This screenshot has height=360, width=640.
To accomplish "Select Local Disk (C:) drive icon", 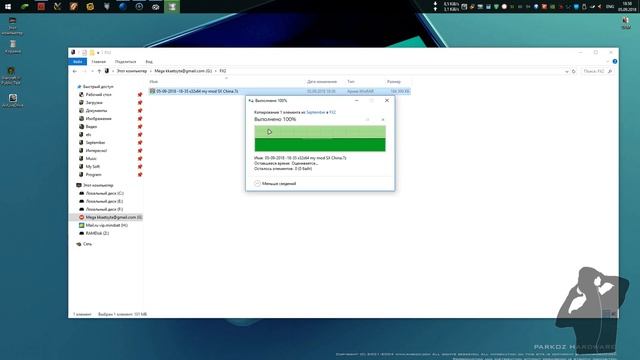I will coord(82,193).
